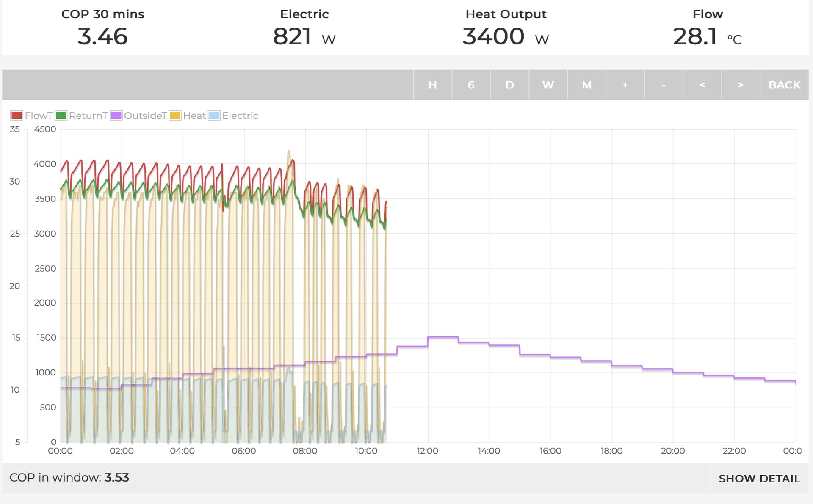
Task: Toggle the ReturnT green legend swatch
Action: tap(61, 116)
